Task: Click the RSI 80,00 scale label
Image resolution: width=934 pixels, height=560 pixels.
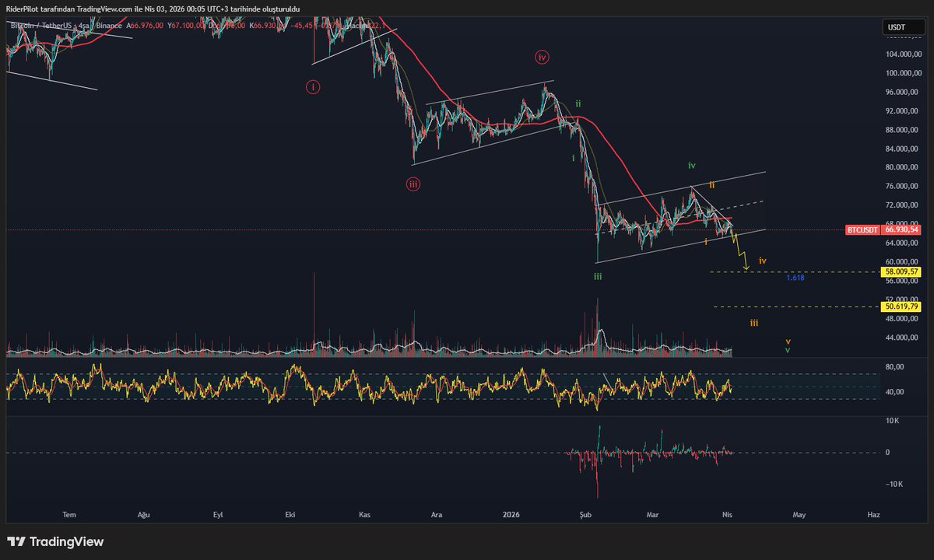Action: pos(895,367)
